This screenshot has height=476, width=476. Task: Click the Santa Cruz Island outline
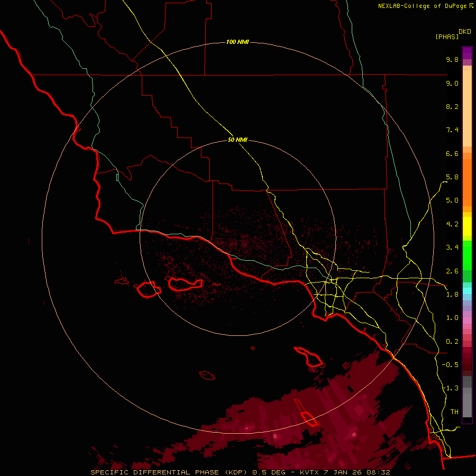click(x=186, y=284)
